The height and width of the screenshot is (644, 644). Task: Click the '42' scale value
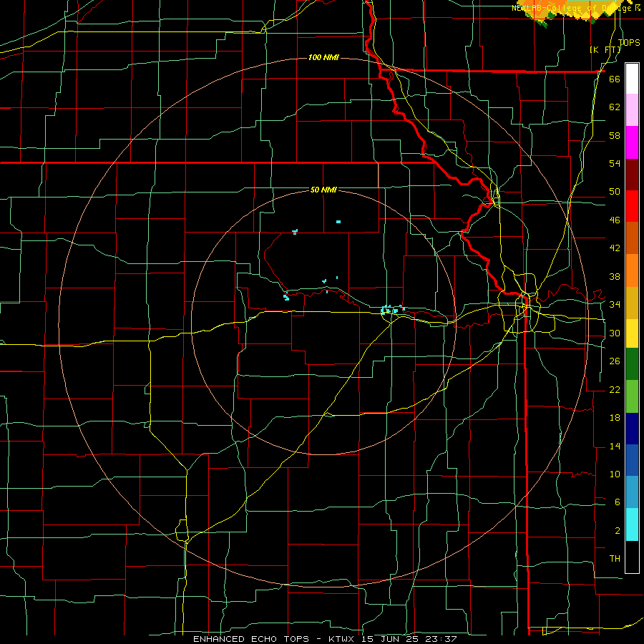point(615,248)
